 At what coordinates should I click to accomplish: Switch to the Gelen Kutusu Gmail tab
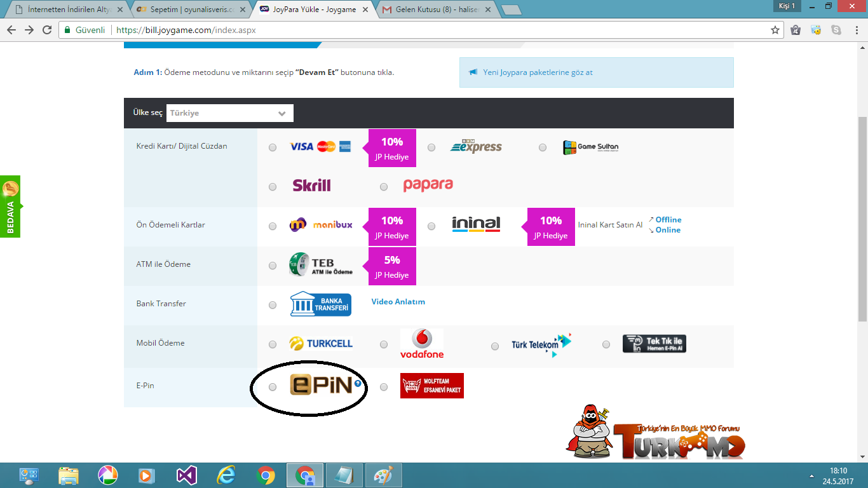[x=436, y=10]
